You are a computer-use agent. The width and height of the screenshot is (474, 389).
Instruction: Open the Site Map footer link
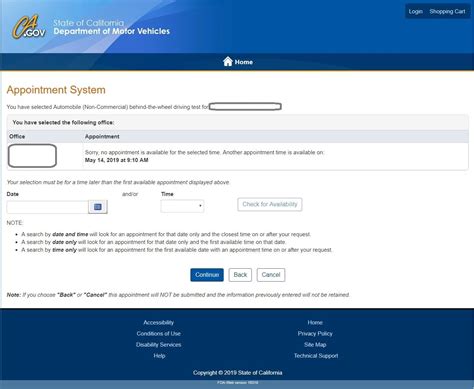point(315,345)
